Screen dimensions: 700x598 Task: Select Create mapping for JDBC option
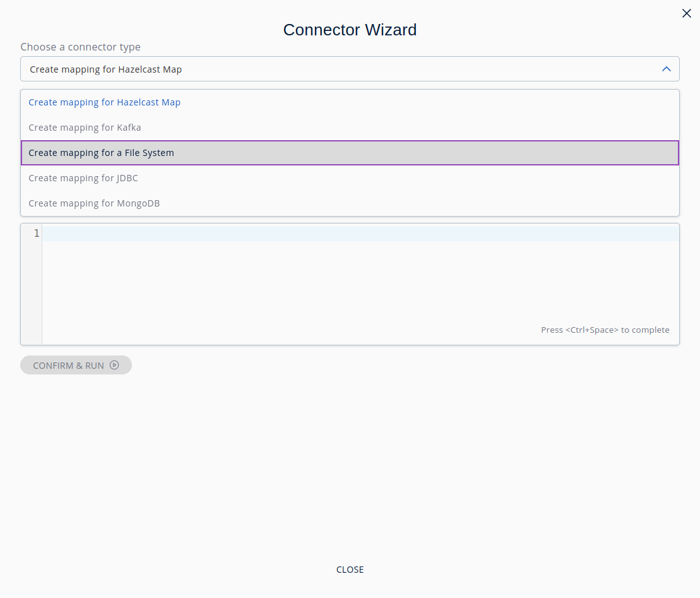83,178
